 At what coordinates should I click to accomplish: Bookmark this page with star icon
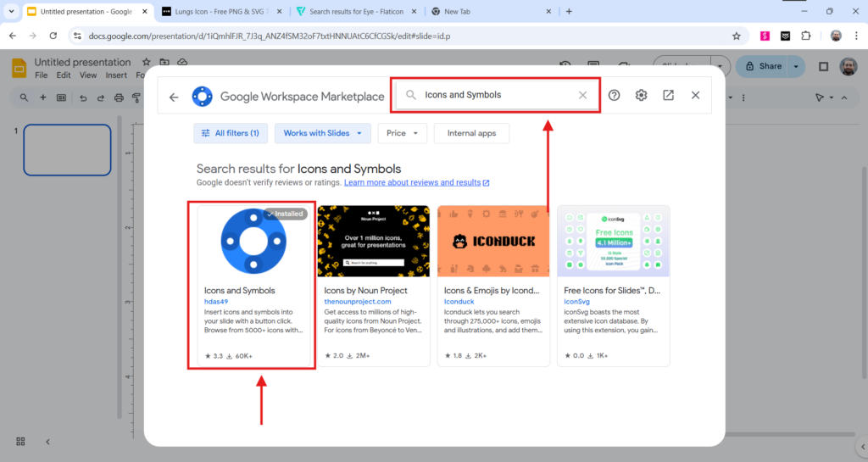[737, 36]
